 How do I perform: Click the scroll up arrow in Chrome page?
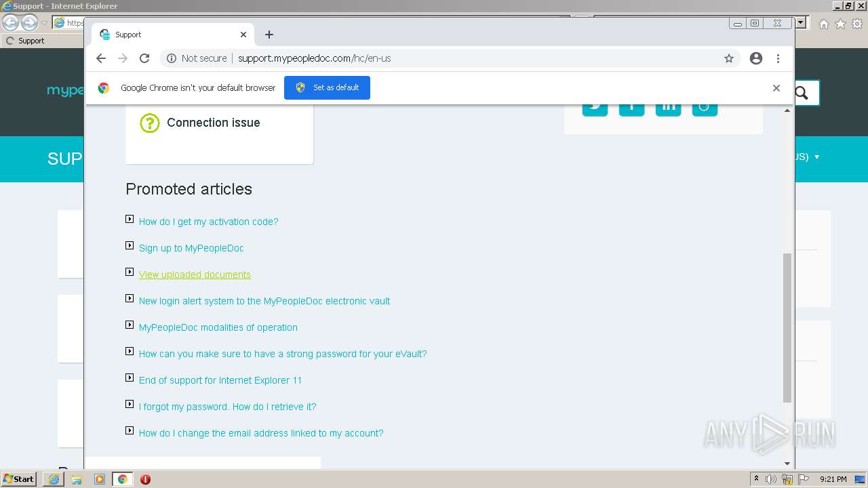click(787, 110)
